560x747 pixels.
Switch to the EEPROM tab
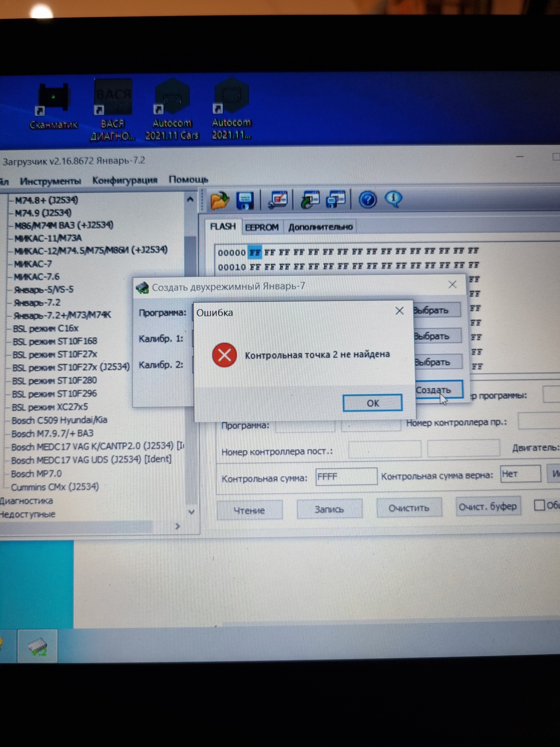tap(262, 227)
